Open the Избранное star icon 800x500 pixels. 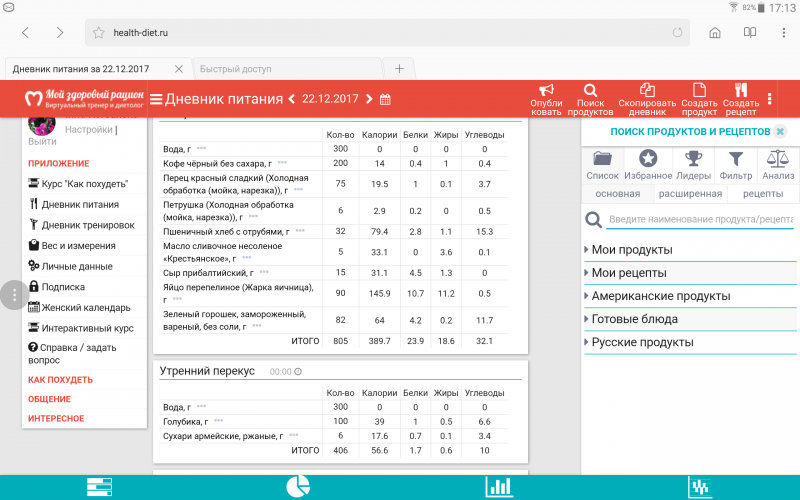point(648,158)
